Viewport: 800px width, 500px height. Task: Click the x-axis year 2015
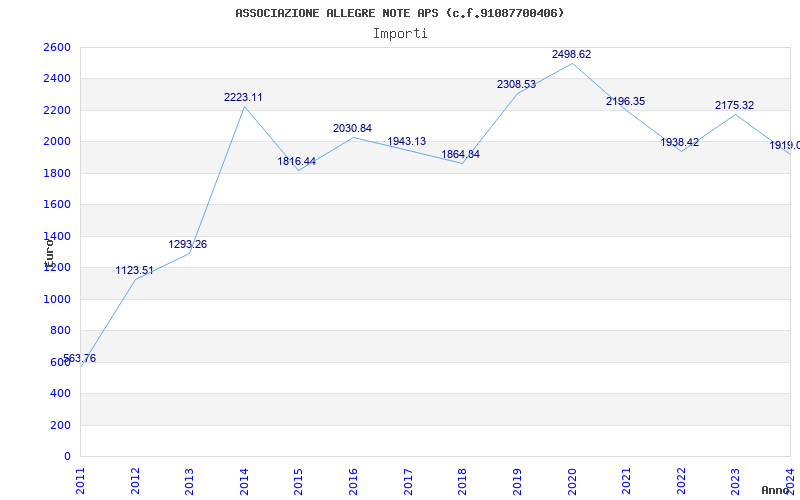pyautogui.click(x=298, y=481)
